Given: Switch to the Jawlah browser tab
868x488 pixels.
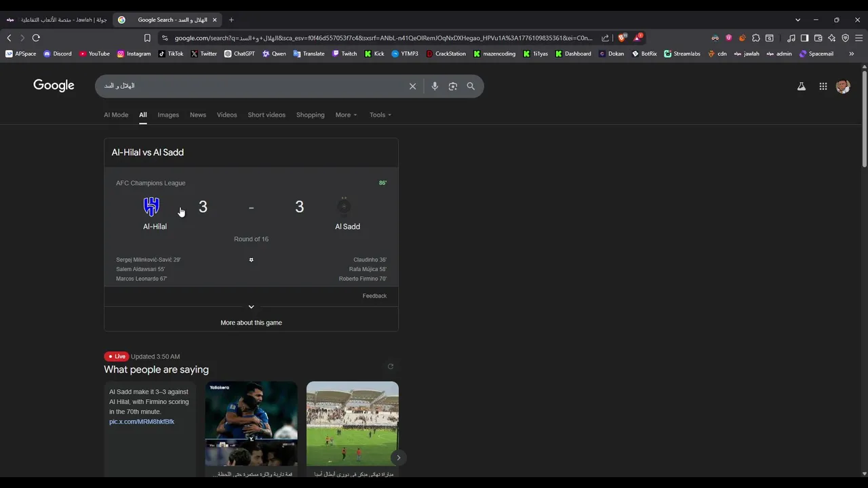Looking at the screenshot, I should [56, 20].
